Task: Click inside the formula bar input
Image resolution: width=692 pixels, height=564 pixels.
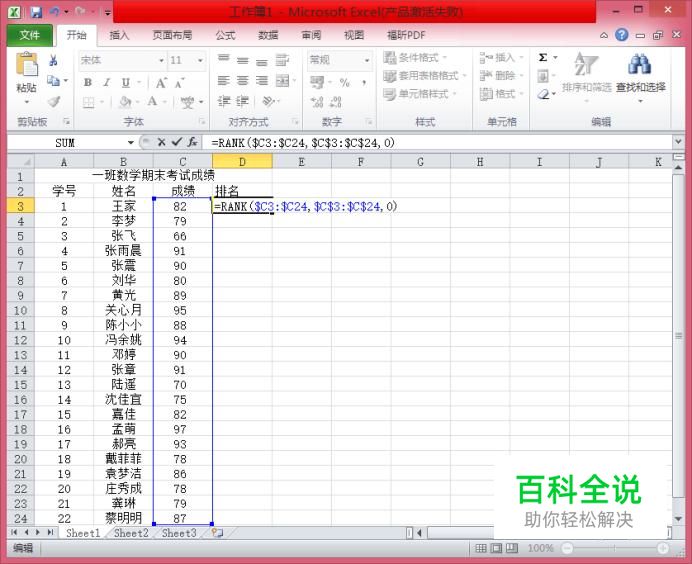Action: click(439, 143)
